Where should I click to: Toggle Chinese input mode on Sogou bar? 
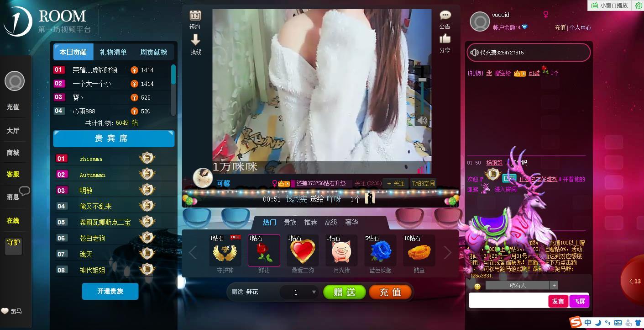(x=587, y=322)
